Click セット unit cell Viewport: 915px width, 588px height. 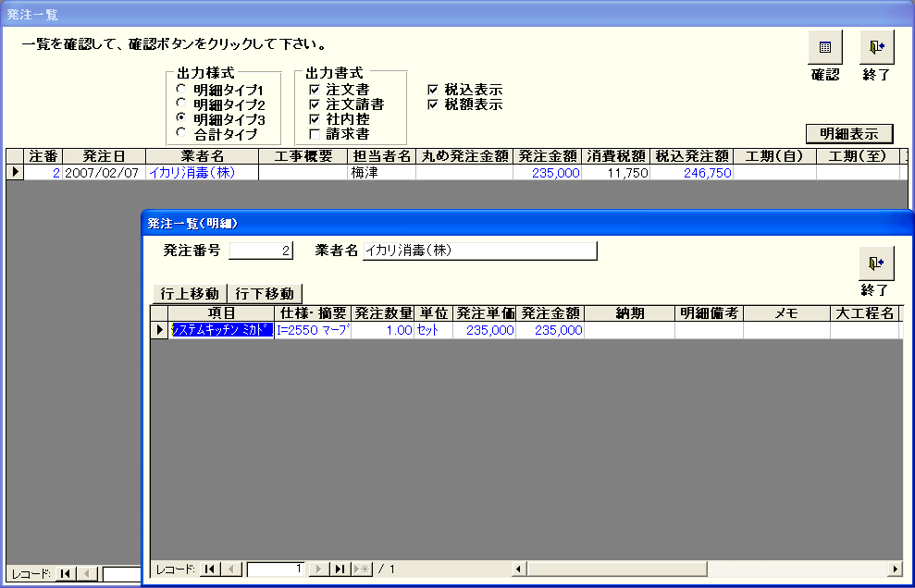[x=434, y=330]
